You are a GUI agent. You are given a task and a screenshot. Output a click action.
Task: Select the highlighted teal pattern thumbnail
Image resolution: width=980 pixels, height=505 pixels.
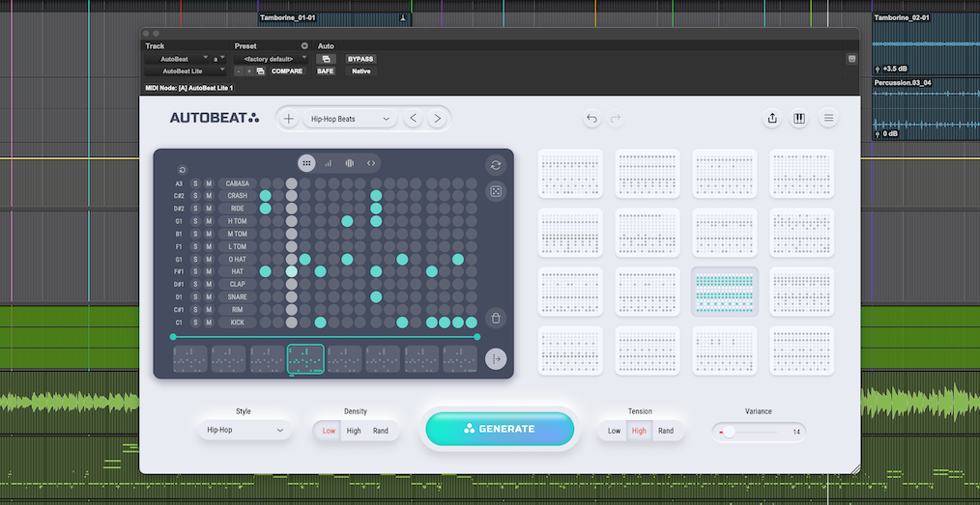click(x=725, y=292)
